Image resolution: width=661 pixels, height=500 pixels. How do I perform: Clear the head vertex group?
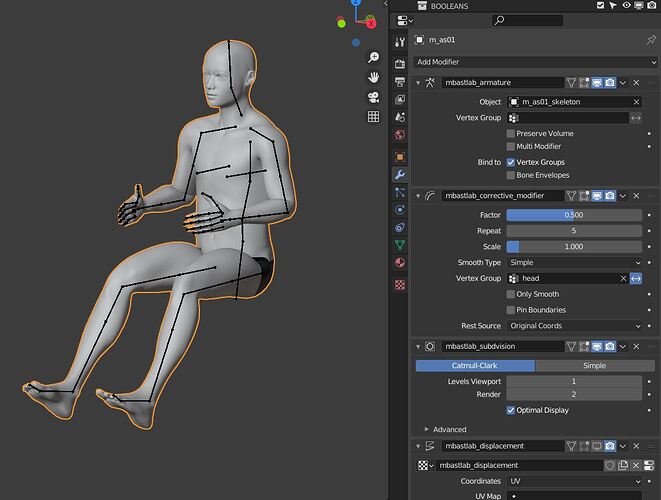[x=623, y=279]
